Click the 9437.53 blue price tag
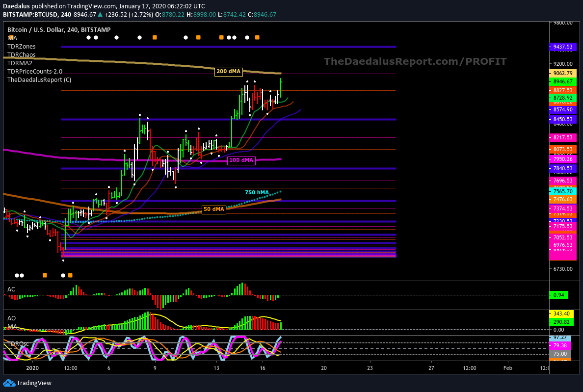This screenshot has height=392, width=583. pyautogui.click(x=563, y=47)
